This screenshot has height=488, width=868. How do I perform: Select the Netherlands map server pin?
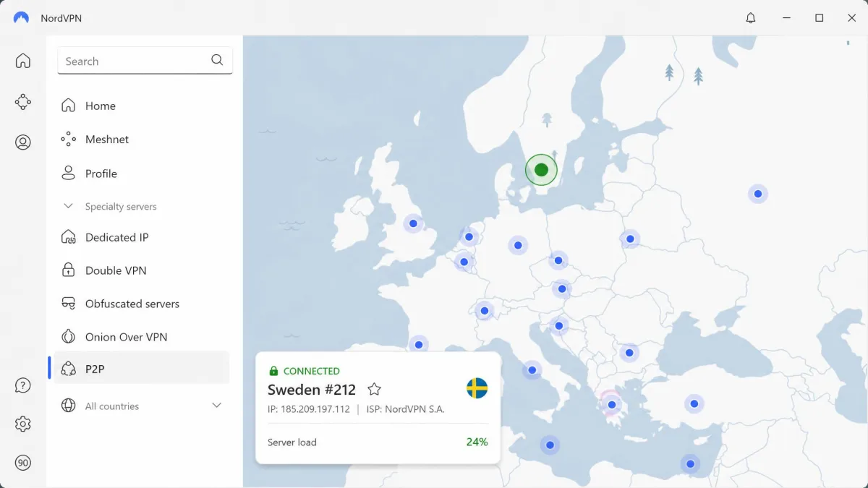(469, 236)
